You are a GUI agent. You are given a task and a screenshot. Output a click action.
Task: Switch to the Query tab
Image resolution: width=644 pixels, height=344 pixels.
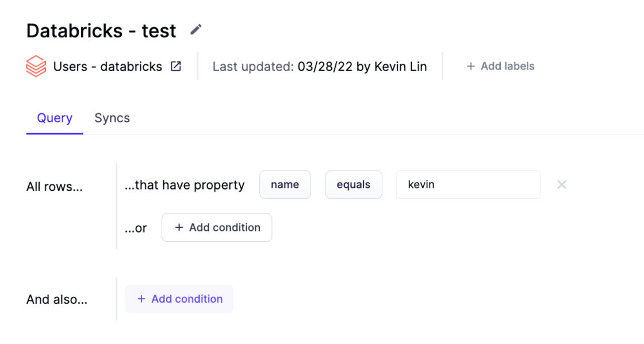pos(55,118)
